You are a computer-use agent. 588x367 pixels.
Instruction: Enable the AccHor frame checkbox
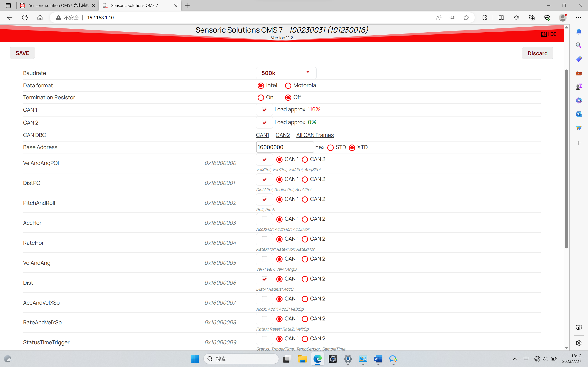[x=264, y=219]
